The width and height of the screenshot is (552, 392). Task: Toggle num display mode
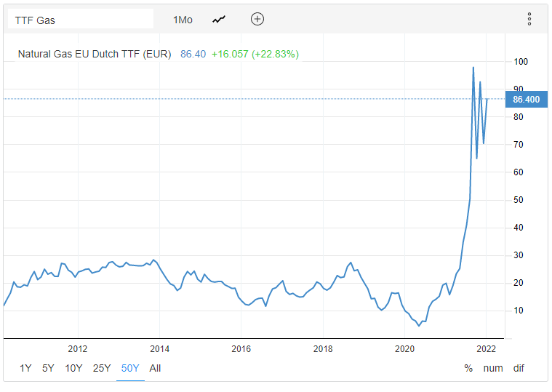(493, 368)
